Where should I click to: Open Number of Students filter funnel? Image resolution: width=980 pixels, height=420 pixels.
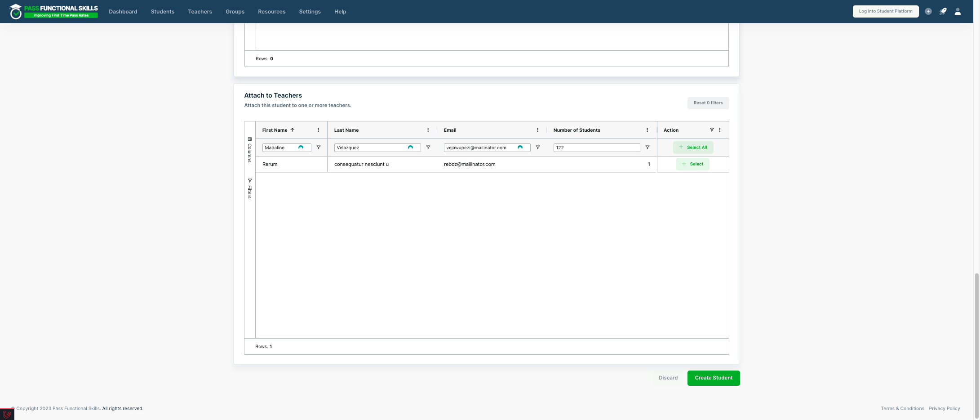647,147
